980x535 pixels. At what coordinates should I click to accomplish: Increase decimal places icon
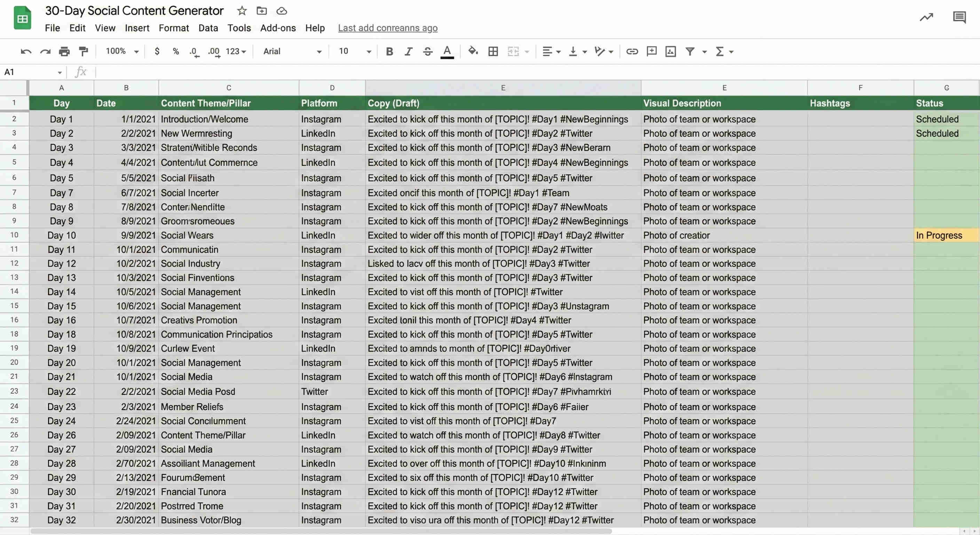(214, 52)
